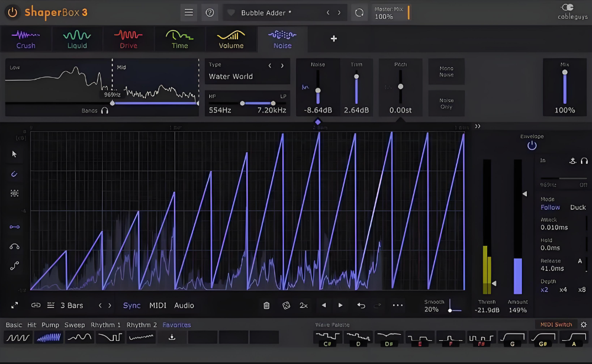
Task: Select the Noise shaper tab
Action: coord(282,39)
